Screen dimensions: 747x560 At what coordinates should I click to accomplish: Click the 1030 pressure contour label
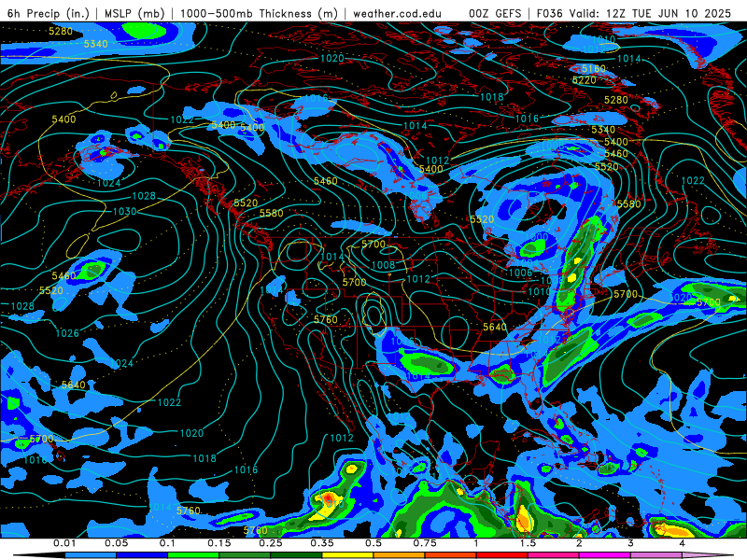click(x=124, y=212)
